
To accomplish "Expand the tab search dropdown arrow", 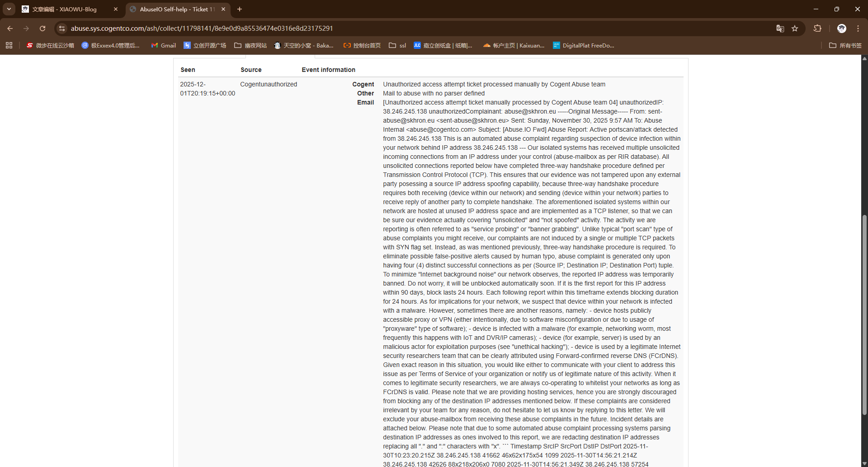I will click(9, 9).
